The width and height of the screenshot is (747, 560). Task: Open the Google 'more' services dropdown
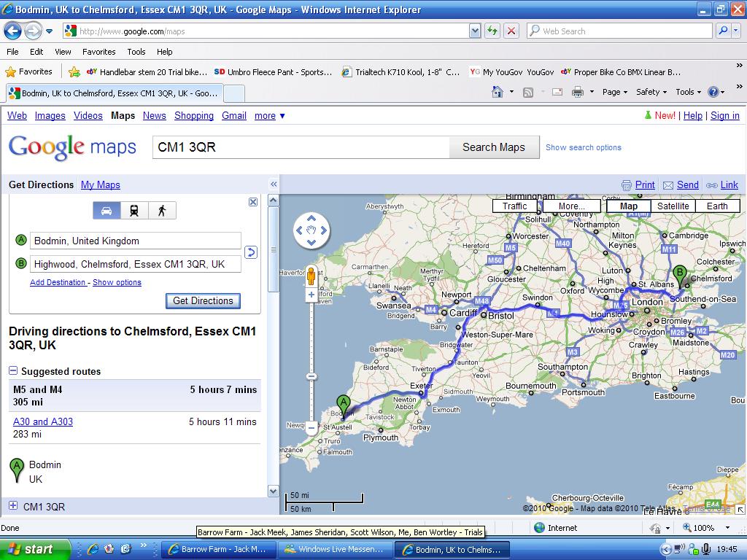click(270, 116)
